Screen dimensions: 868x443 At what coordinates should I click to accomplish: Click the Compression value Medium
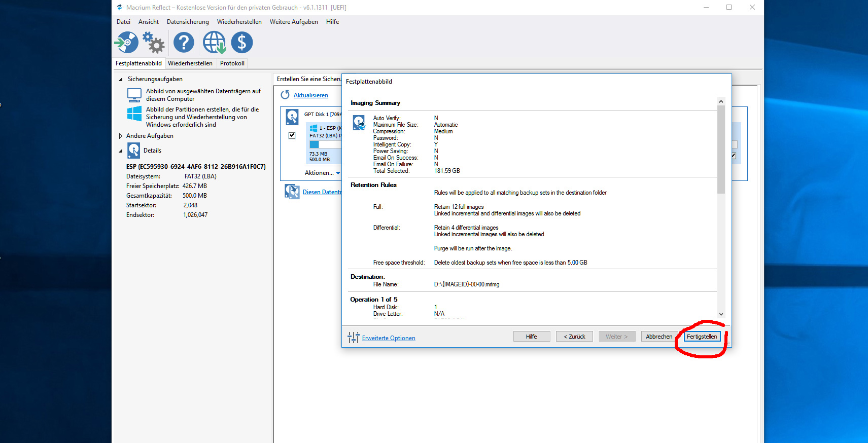click(443, 131)
